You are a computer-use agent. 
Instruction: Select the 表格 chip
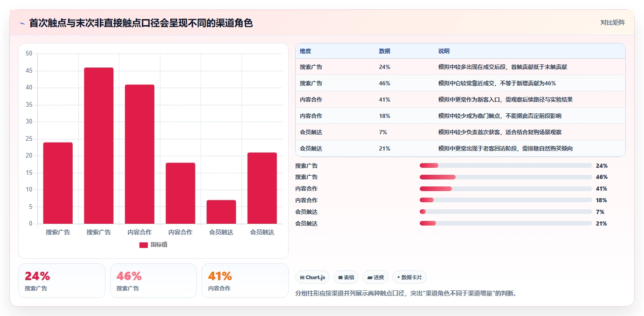tap(346, 277)
